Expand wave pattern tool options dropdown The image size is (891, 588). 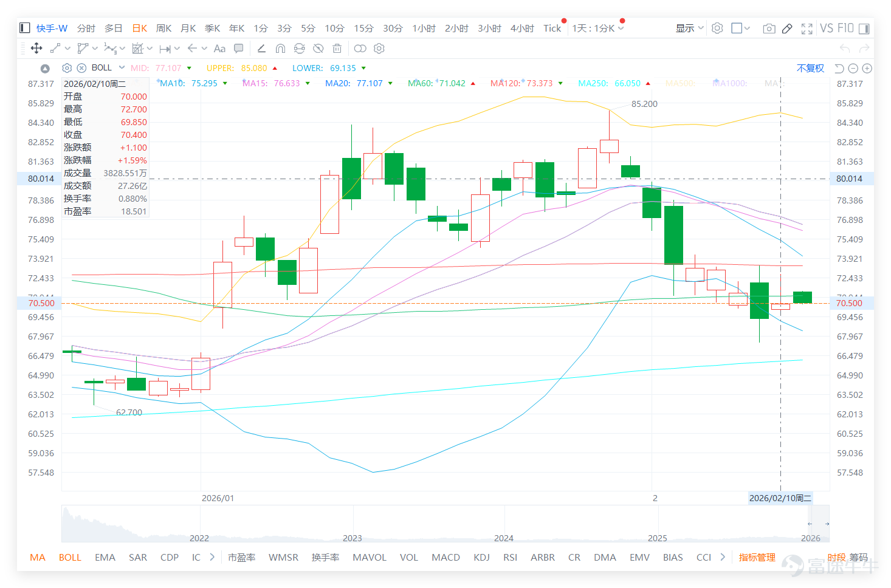122,49
